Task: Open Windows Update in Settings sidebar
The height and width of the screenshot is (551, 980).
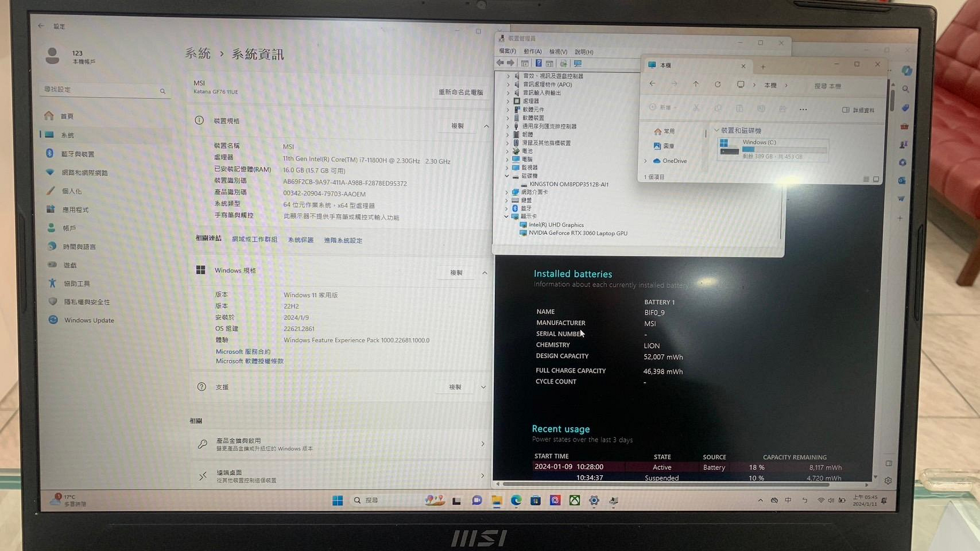Action: point(89,320)
